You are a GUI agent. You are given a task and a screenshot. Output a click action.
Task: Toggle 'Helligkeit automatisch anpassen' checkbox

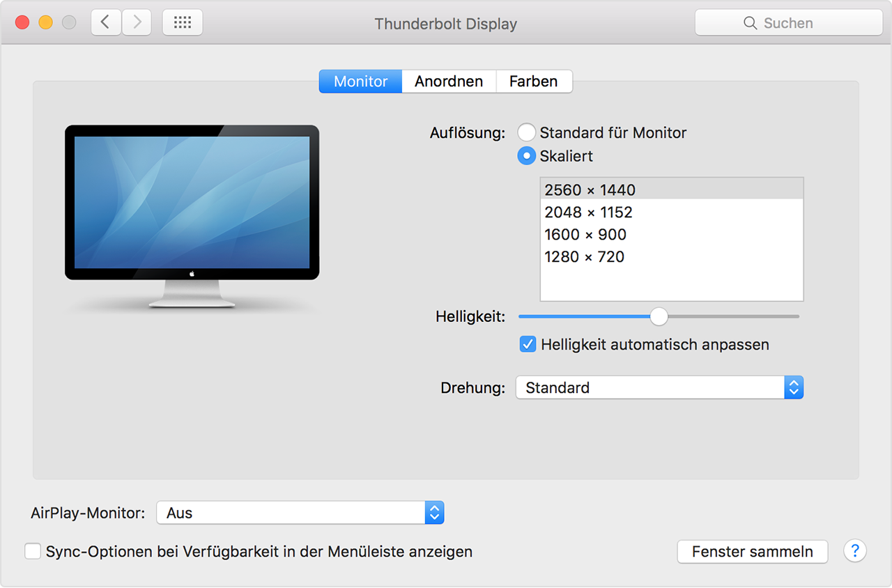point(528,344)
